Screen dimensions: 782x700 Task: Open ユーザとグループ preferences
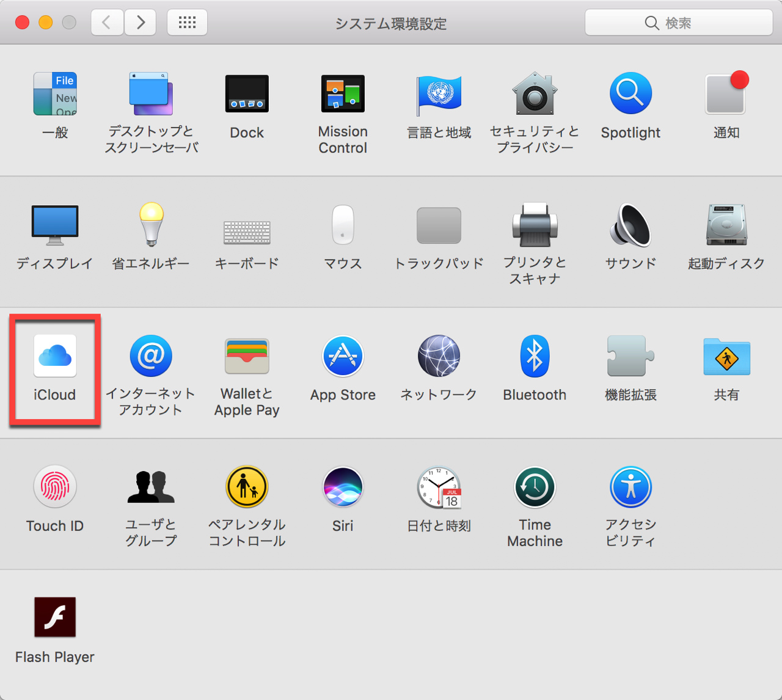(151, 487)
